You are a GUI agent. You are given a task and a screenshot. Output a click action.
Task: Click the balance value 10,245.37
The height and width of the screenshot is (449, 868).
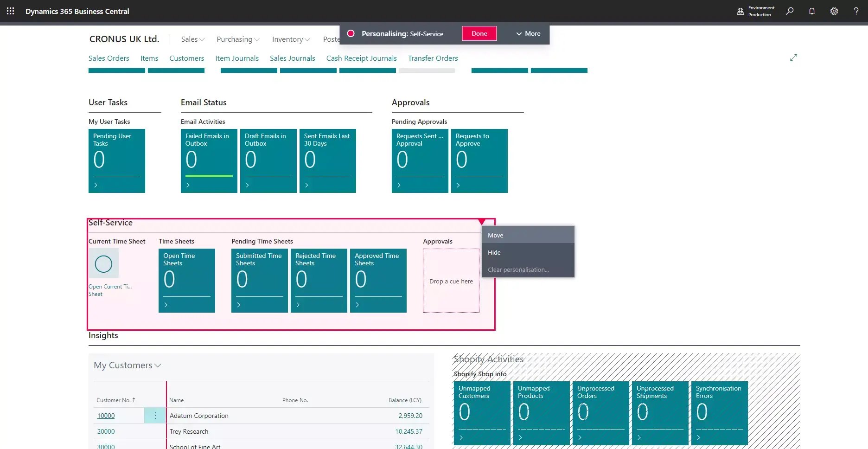point(408,431)
